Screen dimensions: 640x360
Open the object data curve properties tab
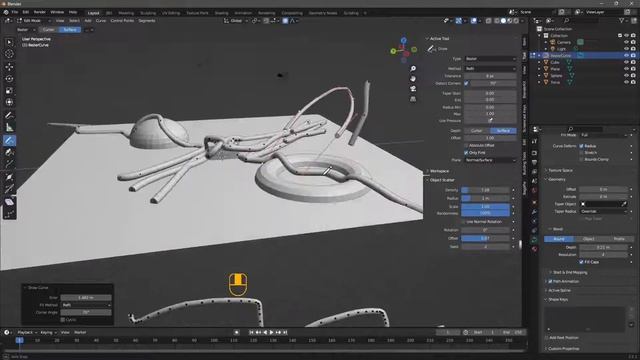[534, 240]
